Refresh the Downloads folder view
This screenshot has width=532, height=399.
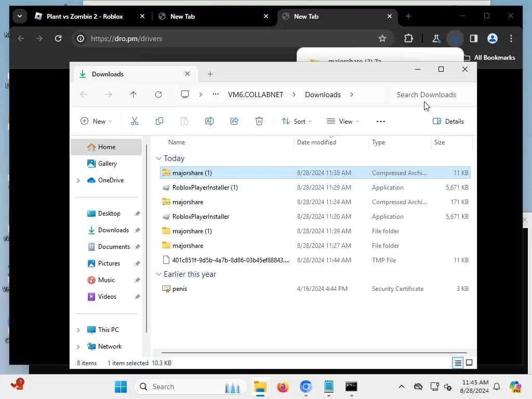tap(158, 95)
